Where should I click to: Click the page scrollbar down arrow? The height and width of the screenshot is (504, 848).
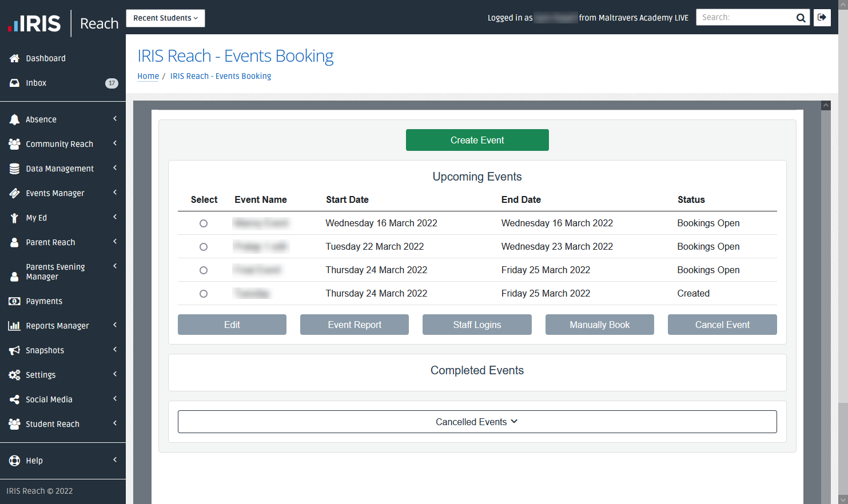tap(843, 499)
